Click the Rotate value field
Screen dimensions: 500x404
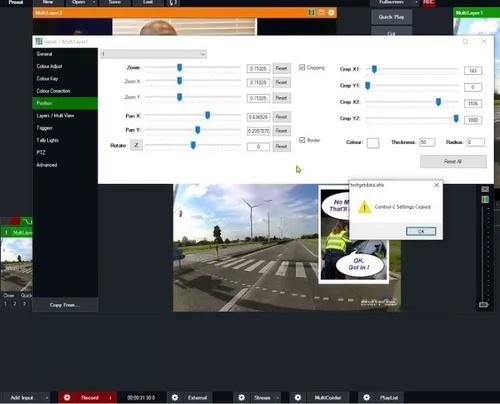click(x=258, y=147)
